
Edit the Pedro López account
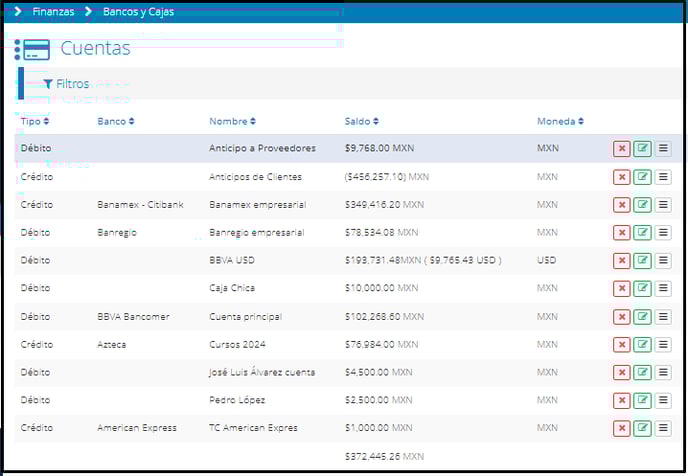(642, 401)
